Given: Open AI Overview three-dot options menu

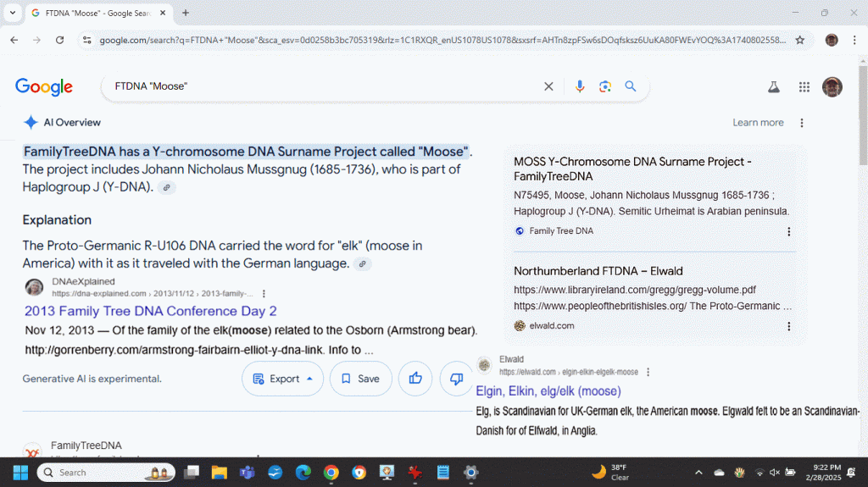Looking at the screenshot, I should 802,123.
